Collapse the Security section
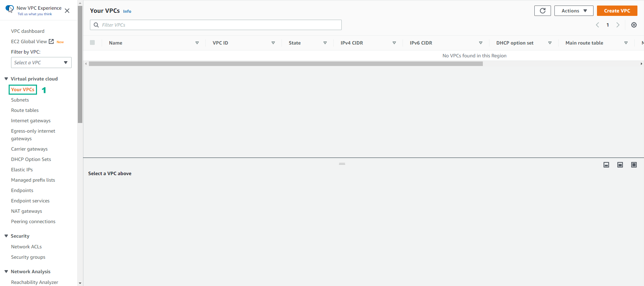 click(x=6, y=236)
